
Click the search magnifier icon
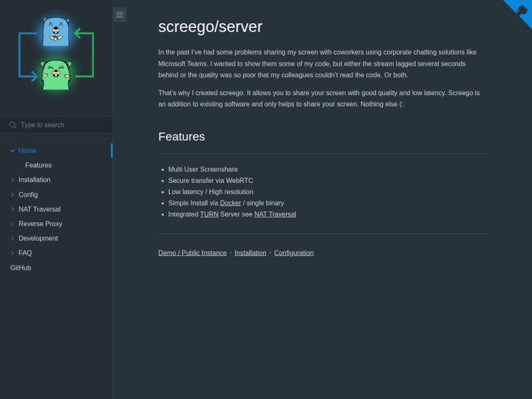click(x=13, y=125)
